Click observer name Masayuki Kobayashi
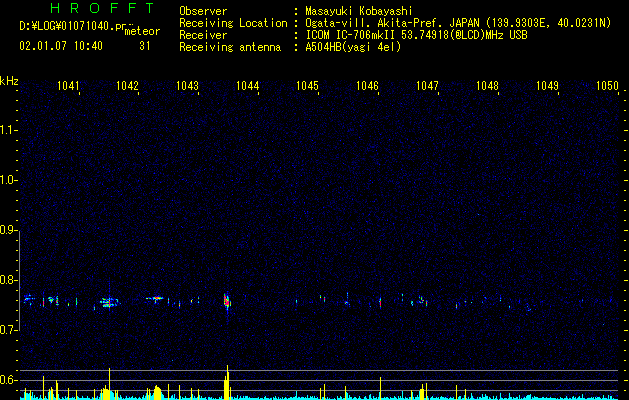The width and height of the screenshot is (629, 400). point(359,11)
